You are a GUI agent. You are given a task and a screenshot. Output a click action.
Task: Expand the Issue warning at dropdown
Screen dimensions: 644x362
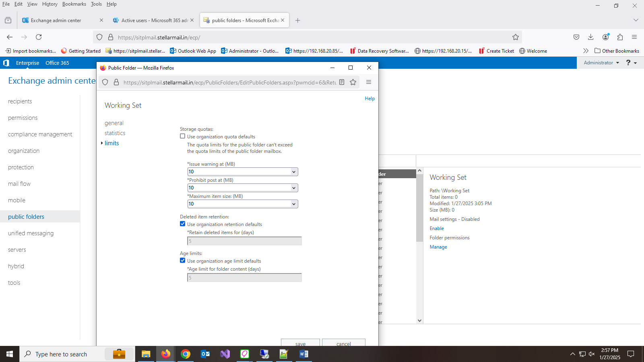coord(294,172)
